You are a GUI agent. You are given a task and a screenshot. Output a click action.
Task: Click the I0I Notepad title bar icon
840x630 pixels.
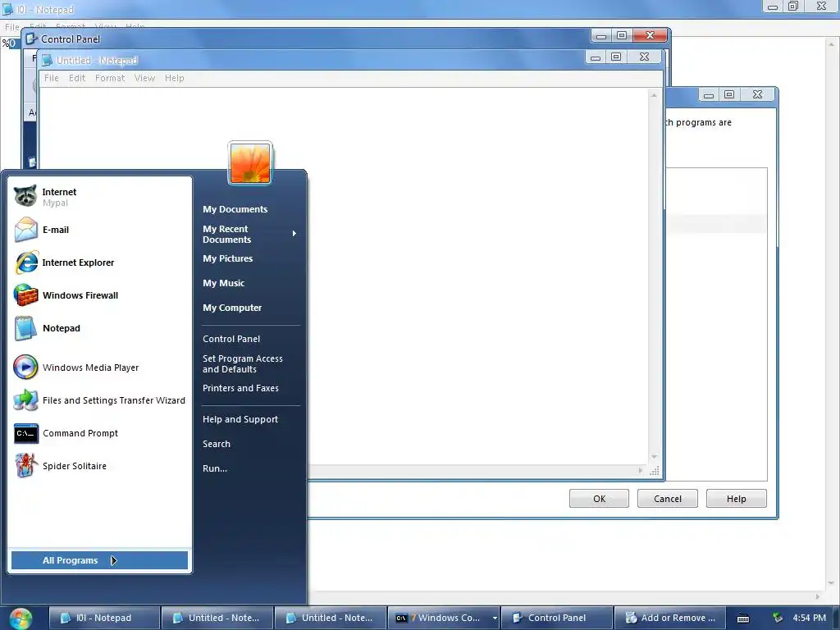[x=7, y=9]
